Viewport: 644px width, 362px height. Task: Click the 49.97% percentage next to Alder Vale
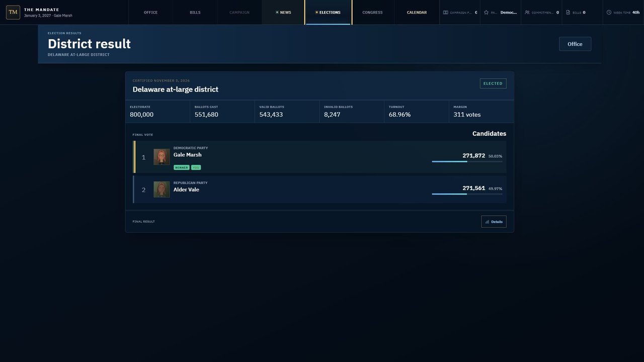coord(495,189)
